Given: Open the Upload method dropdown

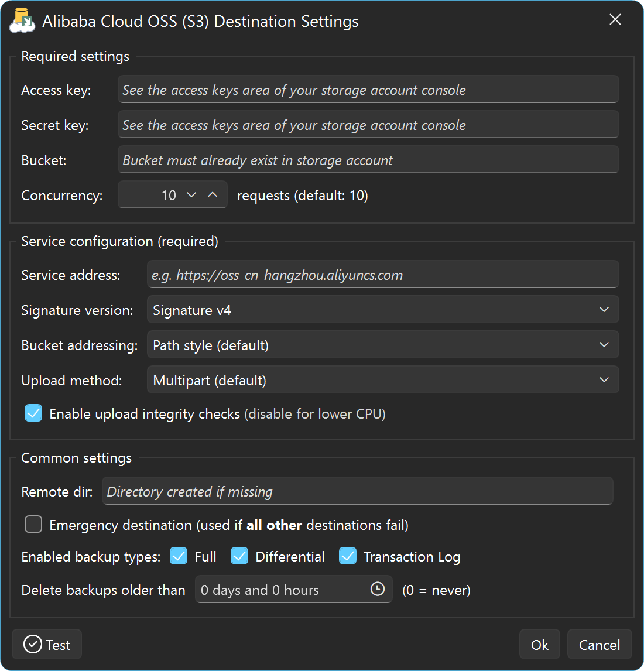Looking at the screenshot, I should [x=383, y=379].
